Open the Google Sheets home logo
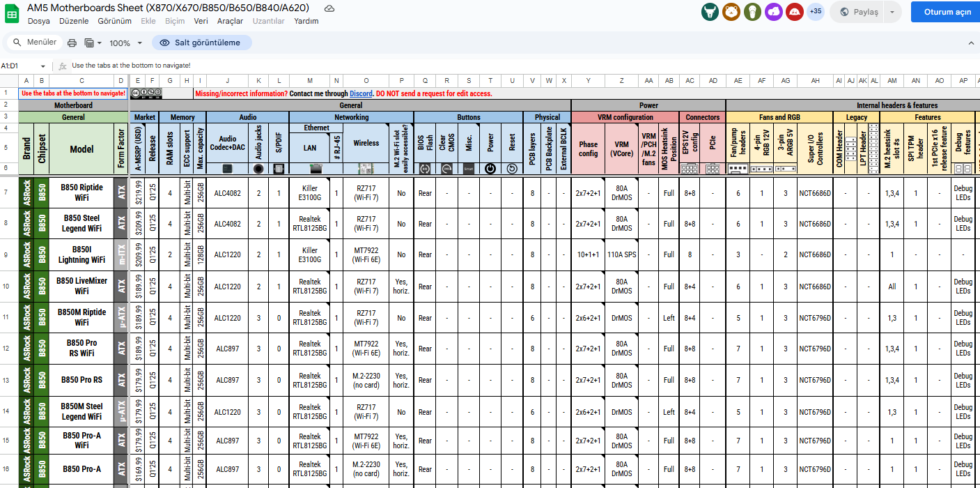This screenshot has width=980, height=488. tap(13, 13)
